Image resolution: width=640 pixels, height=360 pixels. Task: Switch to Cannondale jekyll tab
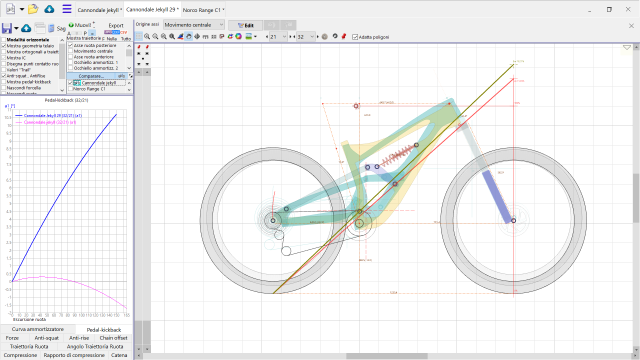(100, 9)
